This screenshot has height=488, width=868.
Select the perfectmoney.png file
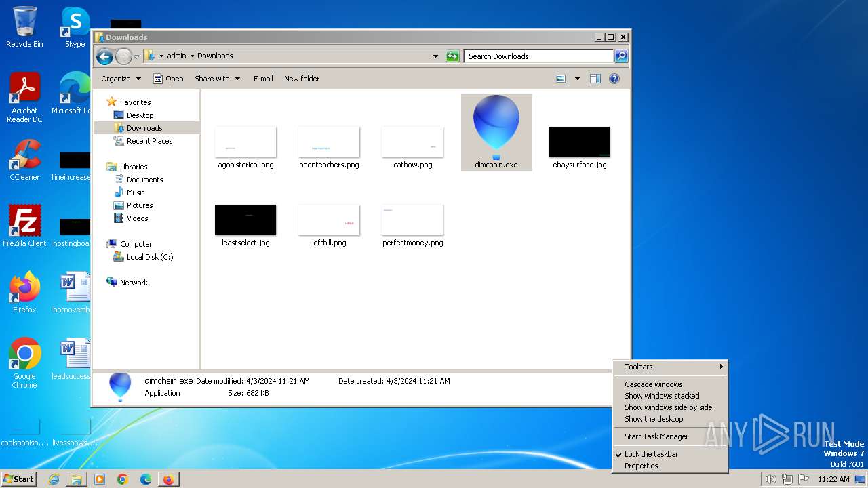412,226
